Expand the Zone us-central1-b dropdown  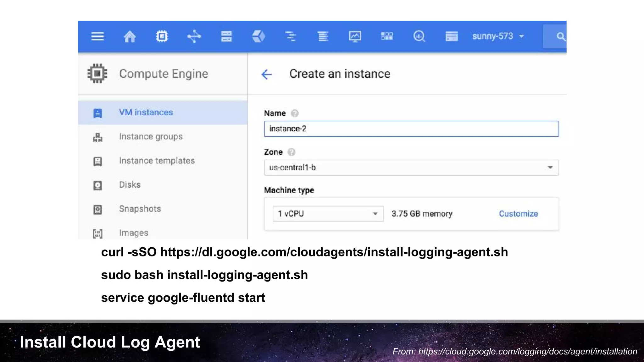point(411,167)
